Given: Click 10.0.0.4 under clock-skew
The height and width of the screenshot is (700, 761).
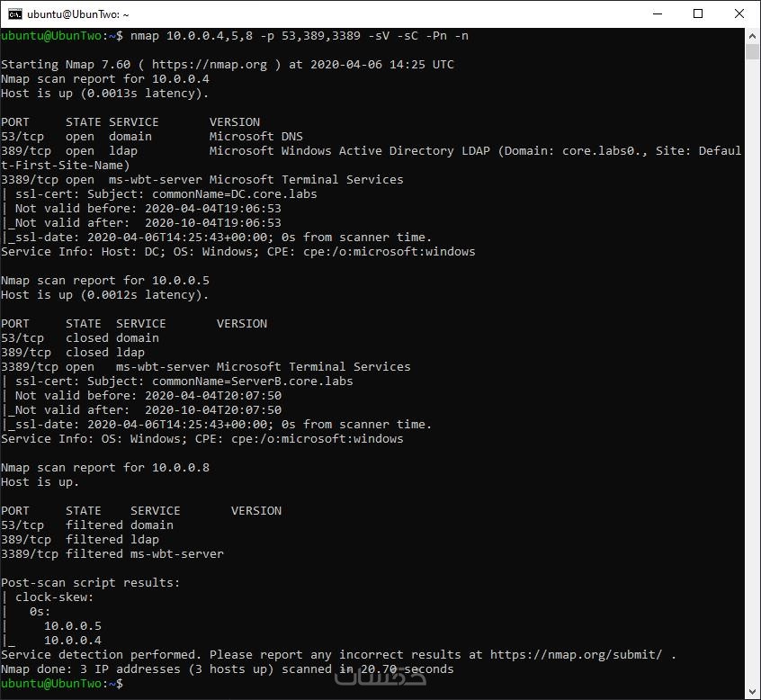Looking at the screenshot, I should pos(73,641).
